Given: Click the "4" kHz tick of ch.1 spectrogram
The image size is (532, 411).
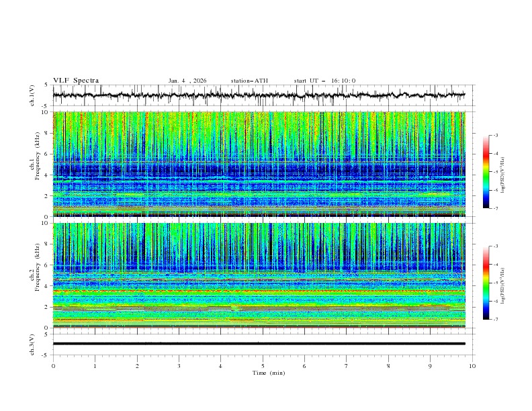Looking at the screenshot, I should coord(47,175).
